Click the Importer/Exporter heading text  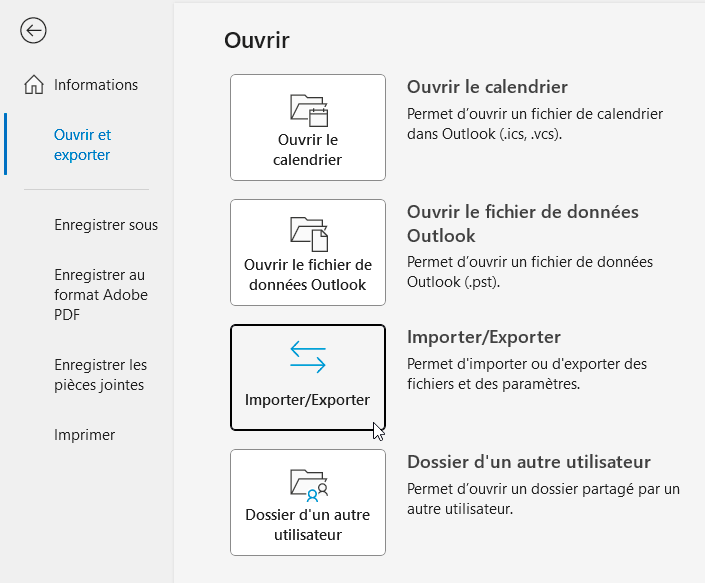point(484,337)
